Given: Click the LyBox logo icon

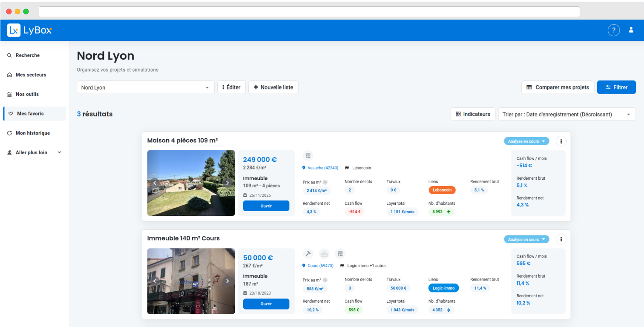Looking at the screenshot, I should (x=13, y=30).
